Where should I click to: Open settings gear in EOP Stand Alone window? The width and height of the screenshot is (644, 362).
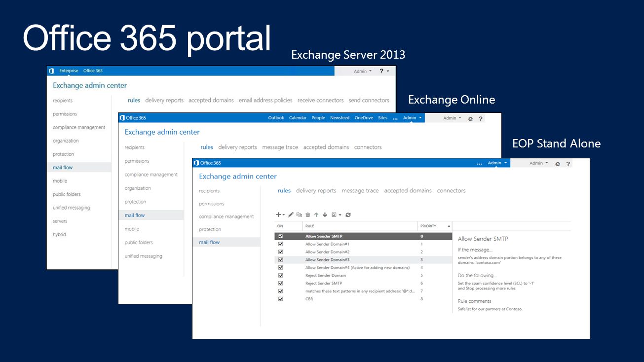click(558, 164)
